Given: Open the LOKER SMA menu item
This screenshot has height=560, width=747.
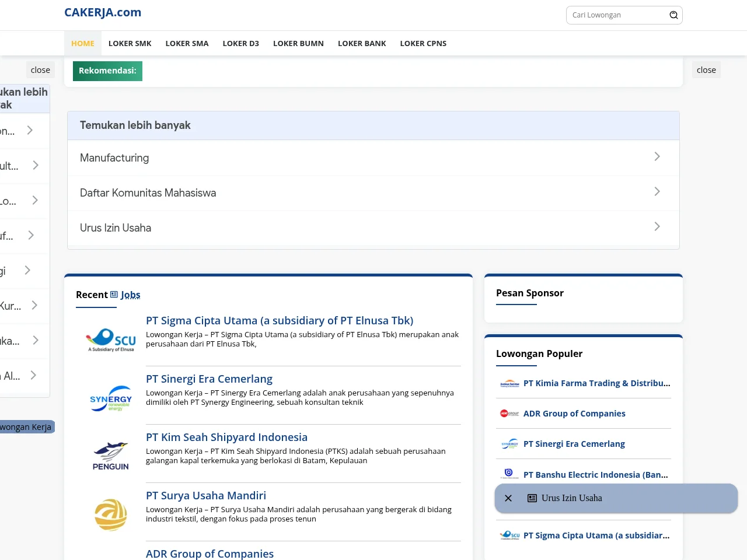Looking at the screenshot, I should [x=187, y=43].
